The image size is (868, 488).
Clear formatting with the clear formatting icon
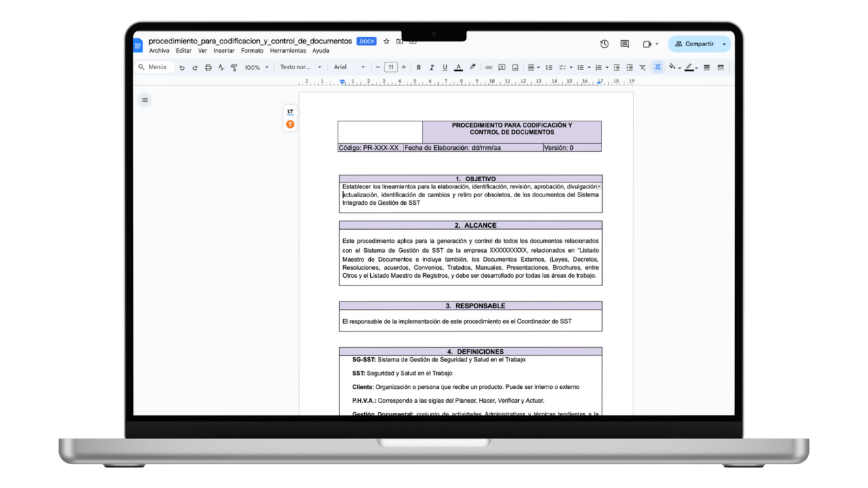coord(642,67)
